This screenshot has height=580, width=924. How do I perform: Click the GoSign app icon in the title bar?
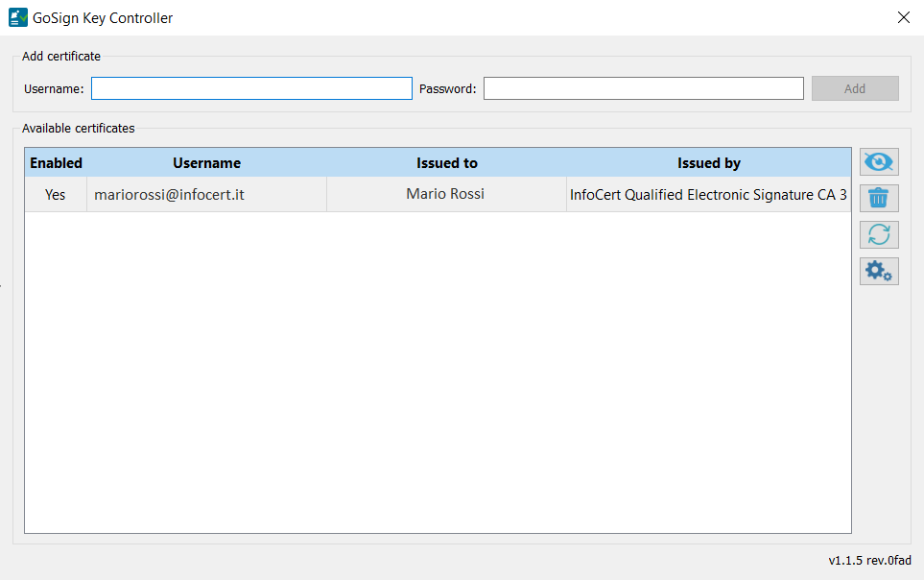18,17
